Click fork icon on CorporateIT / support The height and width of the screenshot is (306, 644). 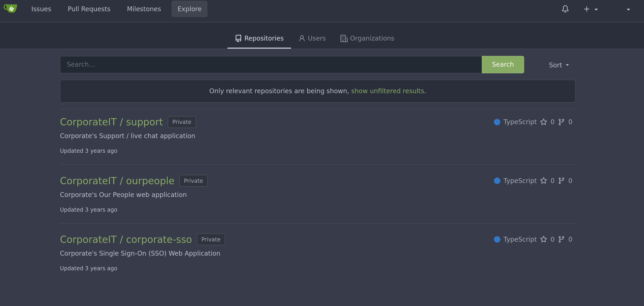point(561,122)
